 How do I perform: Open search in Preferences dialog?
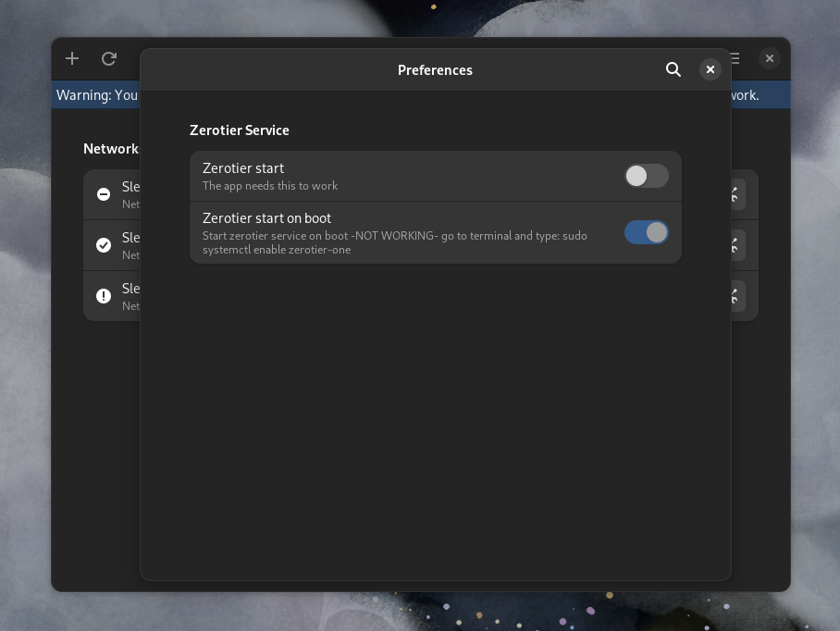pos(673,69)
